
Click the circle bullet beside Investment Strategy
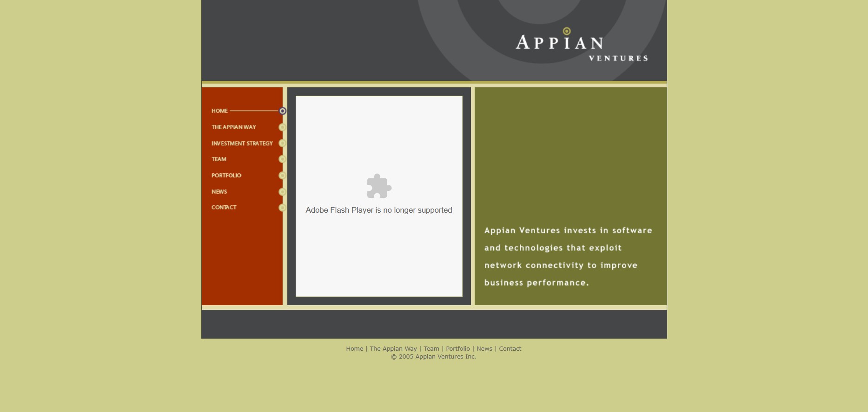[x=282, y=144]
